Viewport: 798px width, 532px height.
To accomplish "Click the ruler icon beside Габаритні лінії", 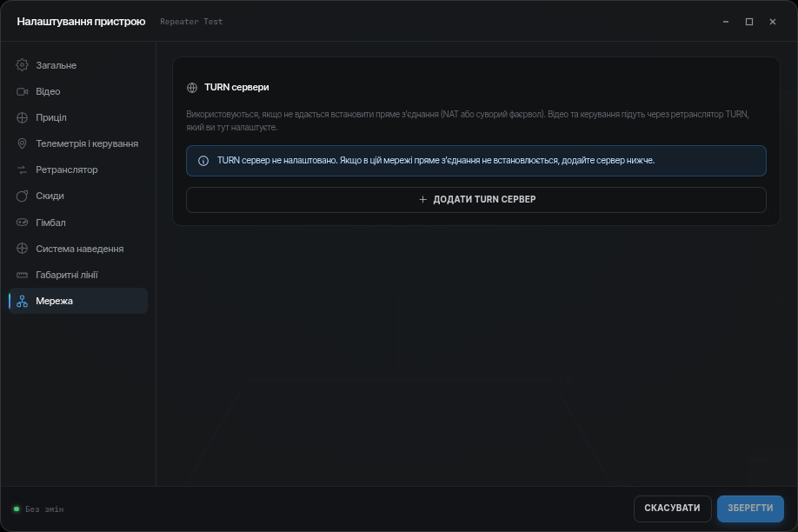I will [22, 275].
